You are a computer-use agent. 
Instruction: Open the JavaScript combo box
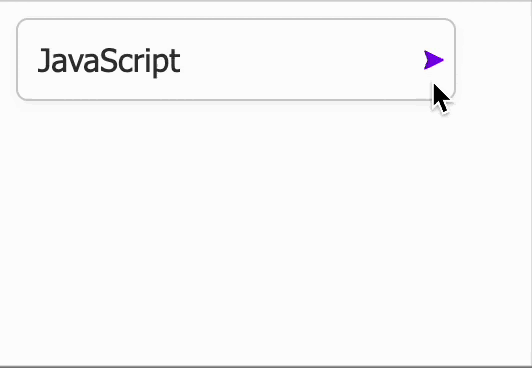pos(236,60)
